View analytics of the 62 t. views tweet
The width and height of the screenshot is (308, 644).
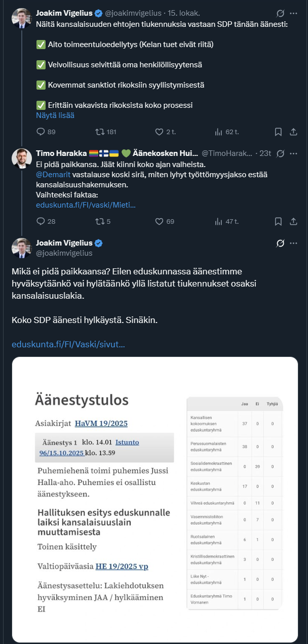tap(219, 132)
